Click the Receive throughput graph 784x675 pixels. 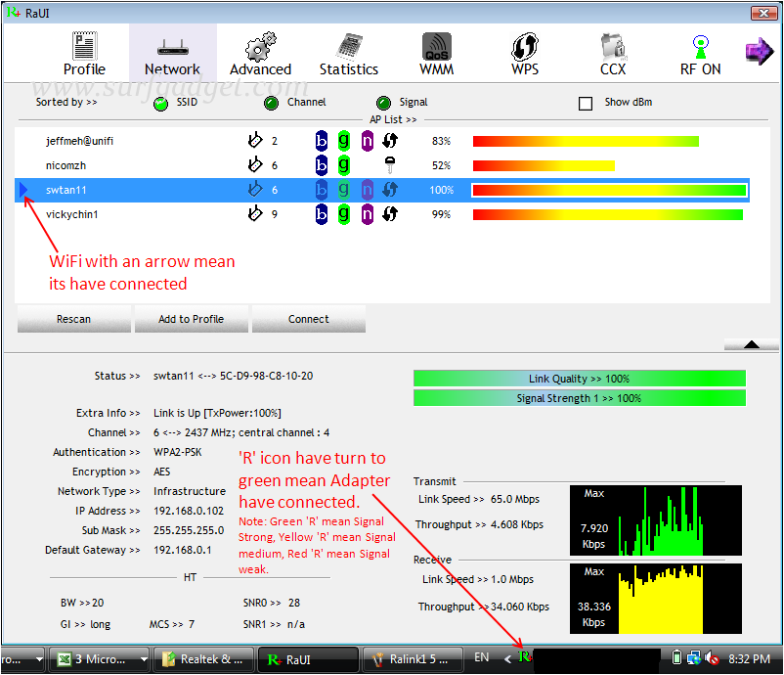pos(656,599)
